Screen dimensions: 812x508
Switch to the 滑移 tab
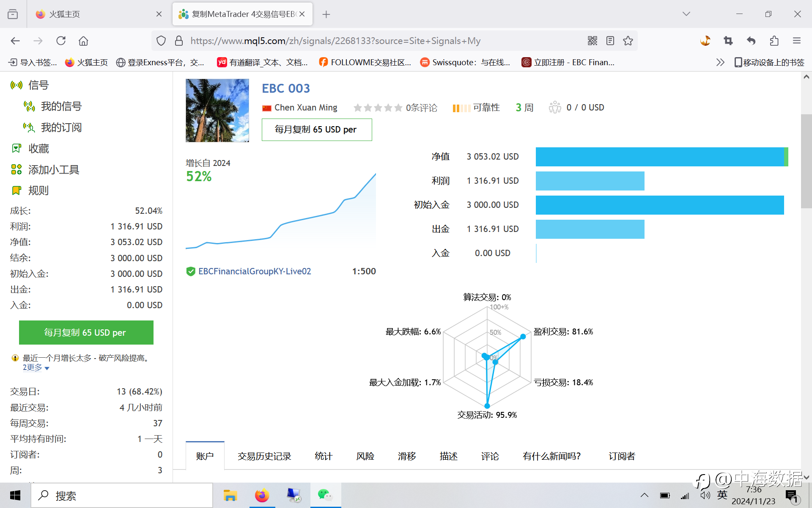tap(407, 456)
